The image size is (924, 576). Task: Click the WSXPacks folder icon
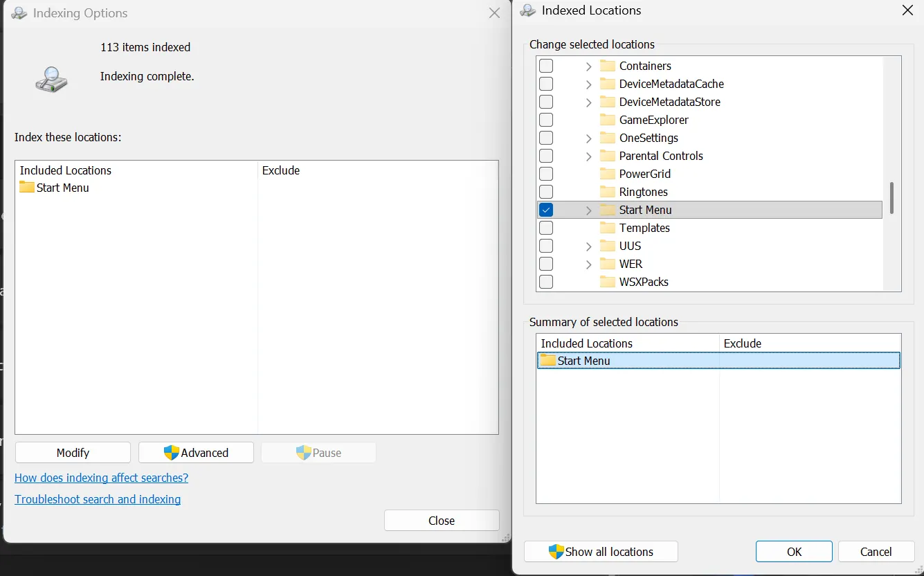pyautogui.click(x=608, y=282)
